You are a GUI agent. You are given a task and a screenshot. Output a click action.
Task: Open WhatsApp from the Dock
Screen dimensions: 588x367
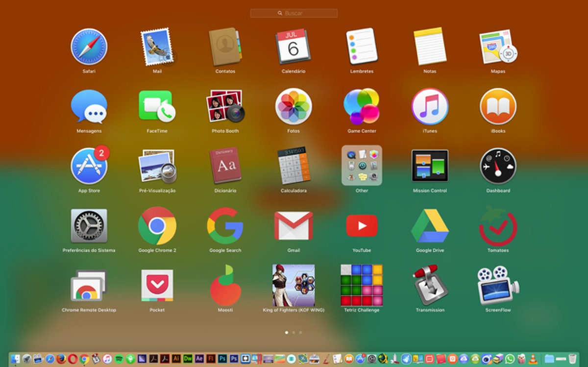(510, 359)
